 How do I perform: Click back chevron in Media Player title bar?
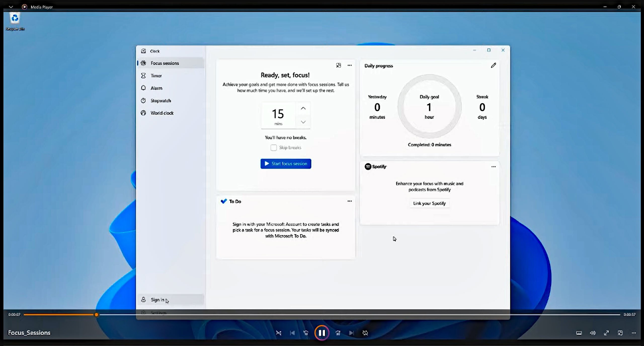click(11, 7)
